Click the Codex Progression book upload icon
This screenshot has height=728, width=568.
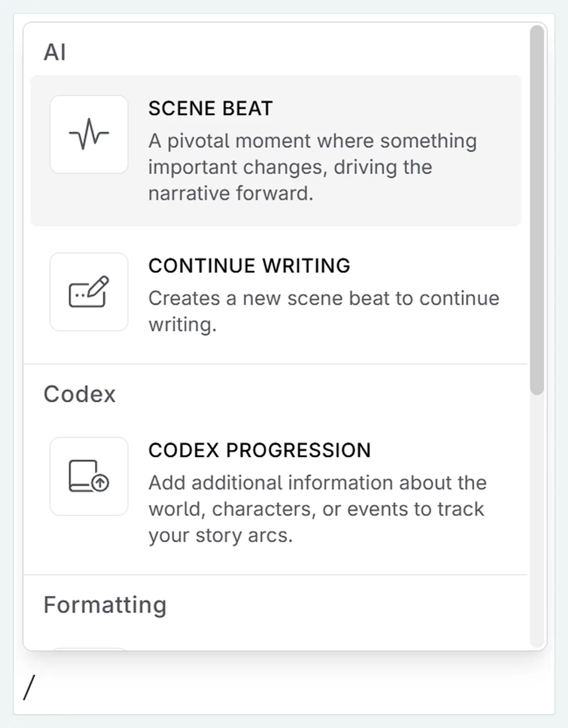tap(88, 476)
